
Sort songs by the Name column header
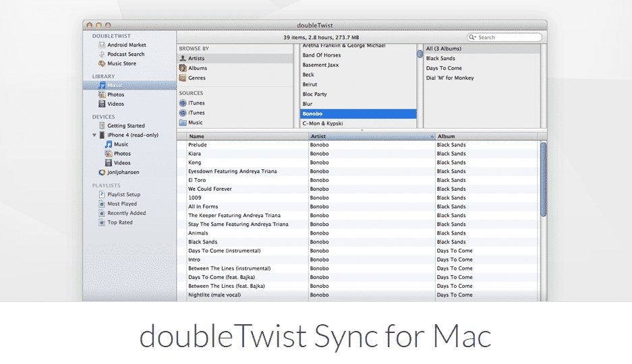coord(248,136)
